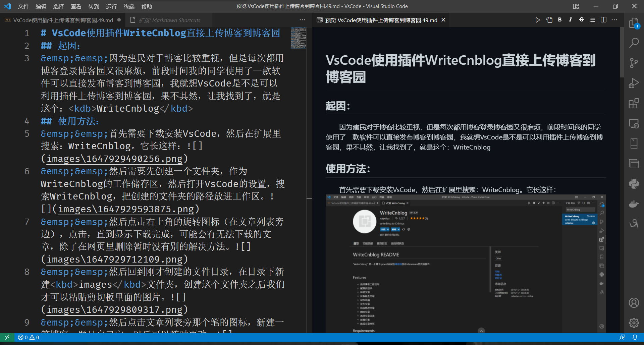Viewport: 644px width, 345px height.
Task: Open the Python view in activity bar
Action: tap(634, 184)
